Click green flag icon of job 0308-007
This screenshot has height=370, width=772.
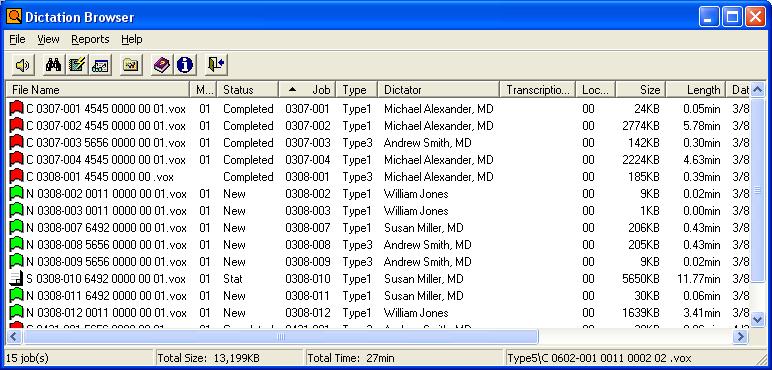[x=17, y=228]
